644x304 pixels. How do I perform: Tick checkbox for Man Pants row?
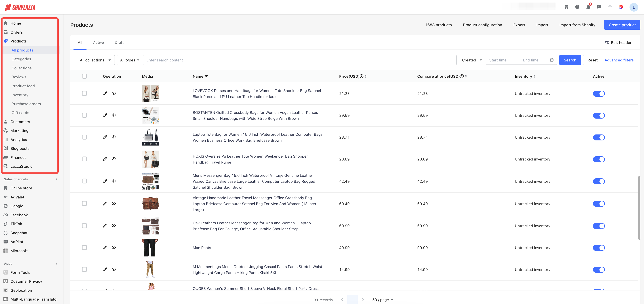point(85,248)
